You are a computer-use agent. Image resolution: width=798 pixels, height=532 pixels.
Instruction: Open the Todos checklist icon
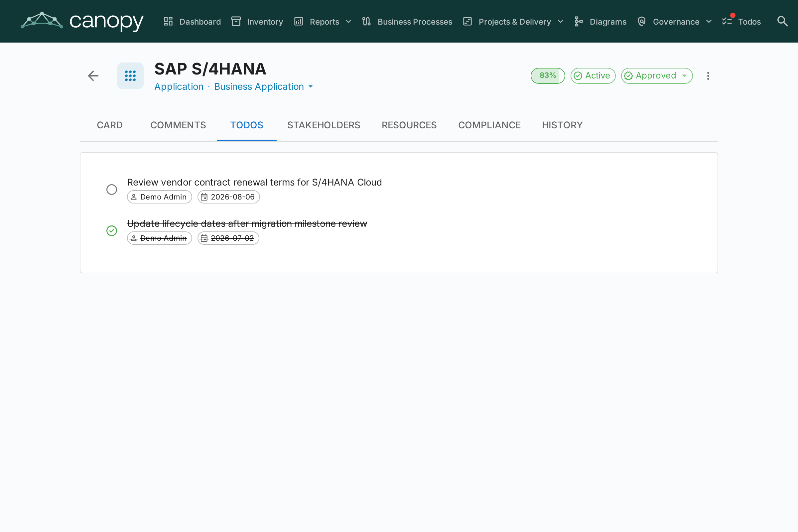[x=727, y=21]
